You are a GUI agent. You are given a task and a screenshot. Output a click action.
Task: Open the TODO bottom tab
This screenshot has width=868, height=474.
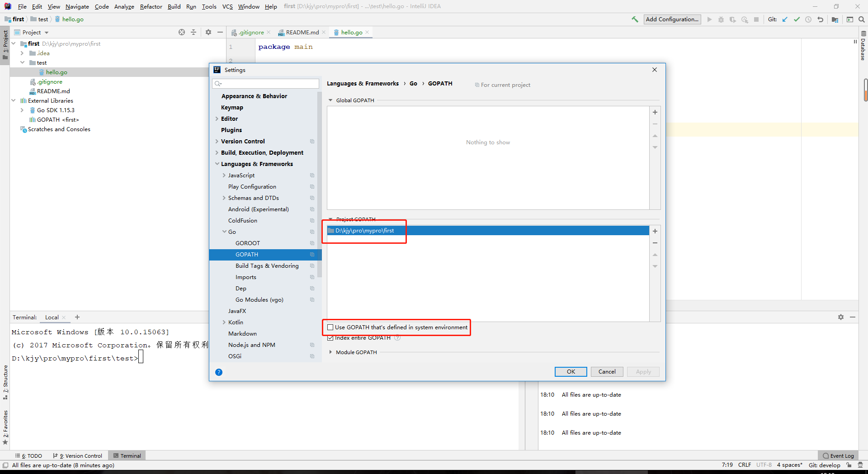coord(28,455)
